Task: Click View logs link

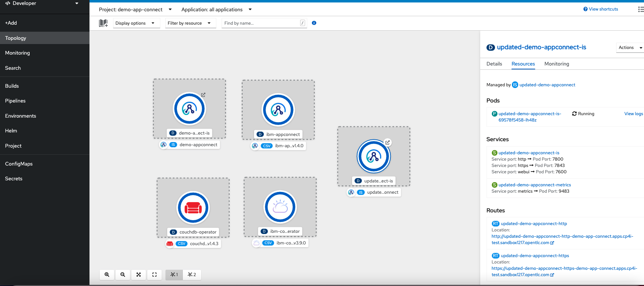Action: (x=633, y=114)
